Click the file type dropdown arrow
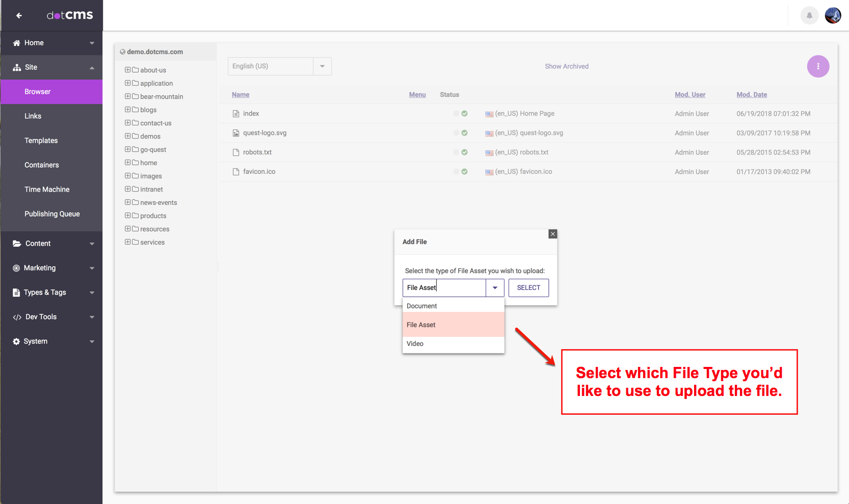The width and height of the screenshot is (849, 504). pos(495,288)
